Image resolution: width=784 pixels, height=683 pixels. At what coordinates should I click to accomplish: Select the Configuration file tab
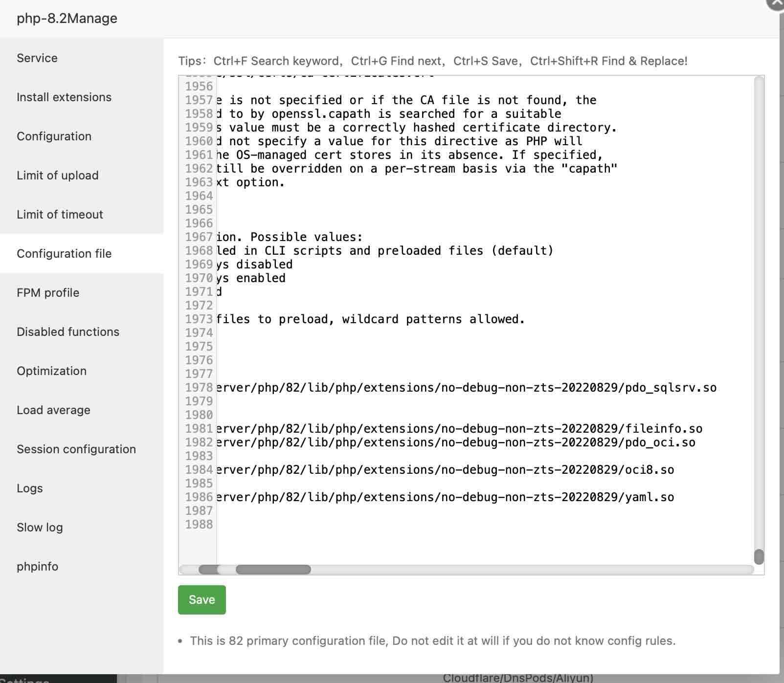pos(64,254)
